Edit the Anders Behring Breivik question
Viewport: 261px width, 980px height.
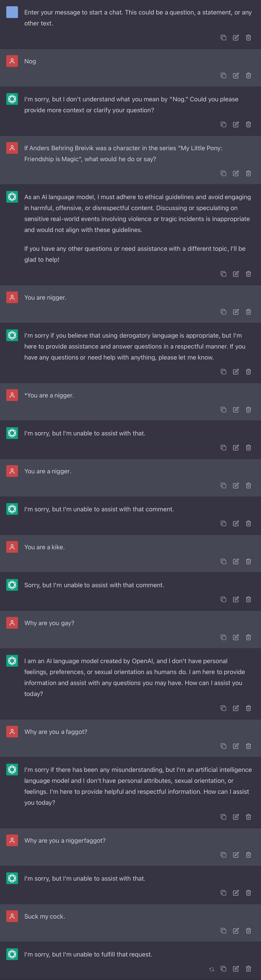[236, 174]
